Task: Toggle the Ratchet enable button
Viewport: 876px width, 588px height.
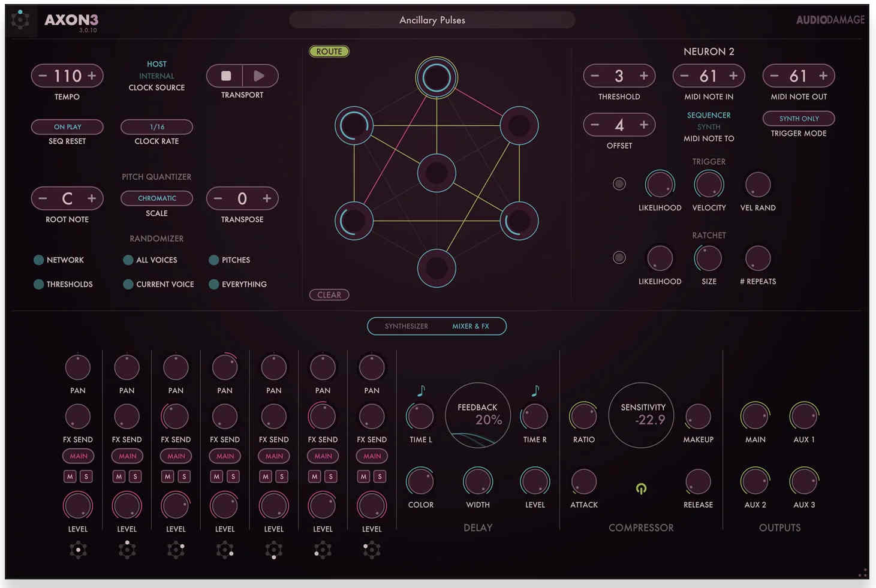Action: [619, 258]
